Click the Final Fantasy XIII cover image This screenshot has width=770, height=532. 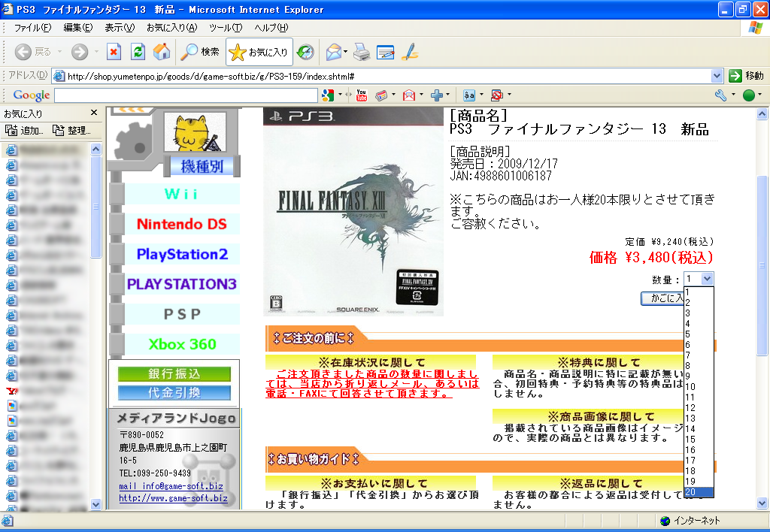click(x=353, y=212)
